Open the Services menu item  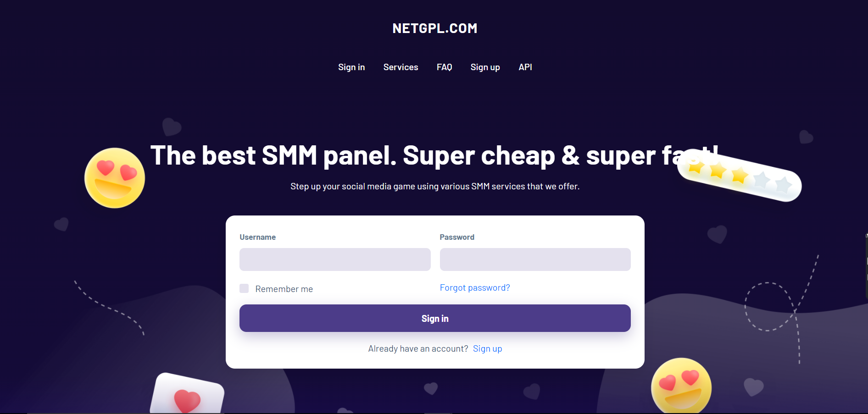point(401,67)
